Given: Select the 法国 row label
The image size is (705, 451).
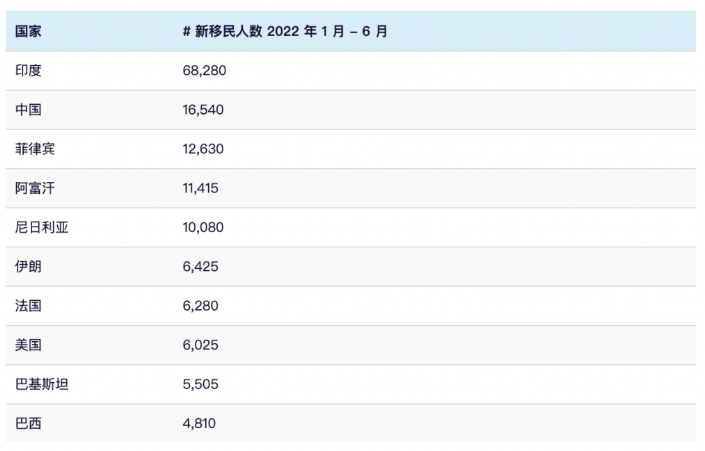Looking at the screenshot, I should 28,306.
